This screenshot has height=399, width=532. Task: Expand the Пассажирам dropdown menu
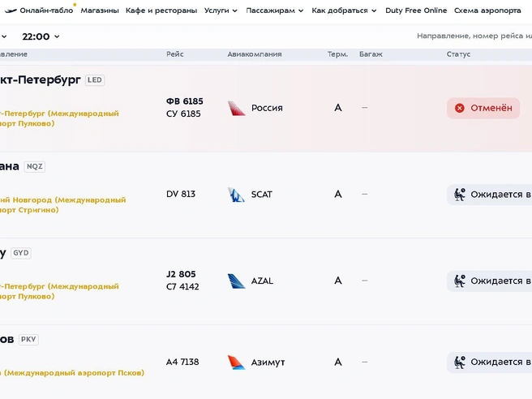(274, 11)
